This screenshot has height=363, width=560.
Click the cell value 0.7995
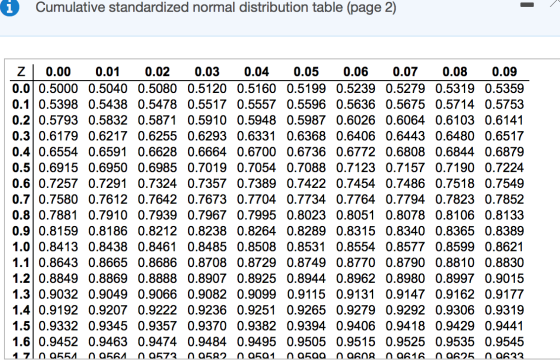(256, 215)
